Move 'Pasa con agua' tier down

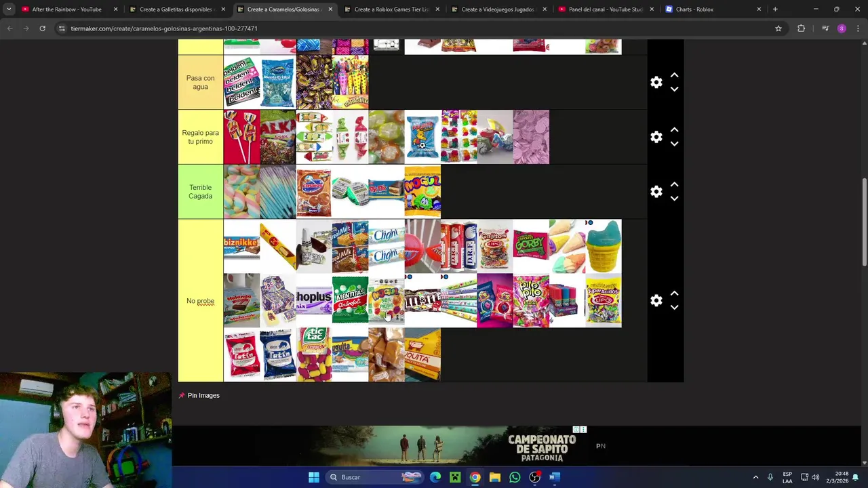click(674, 89)
